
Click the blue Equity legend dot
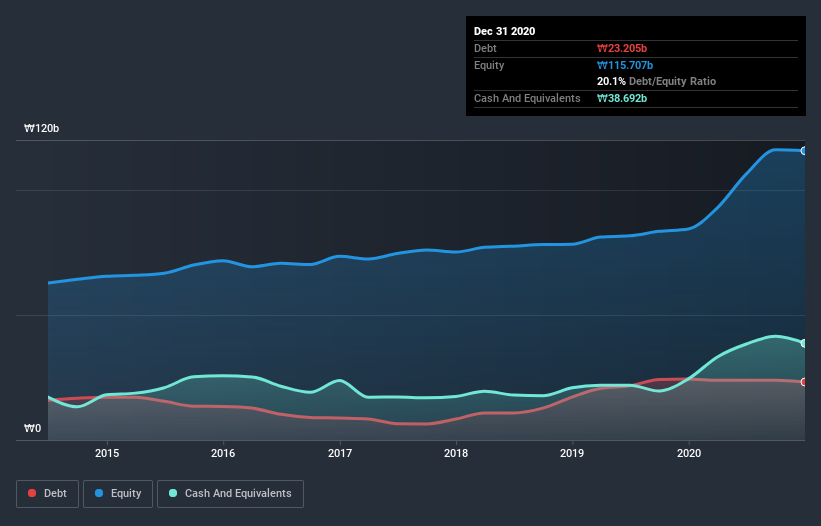[99, 493]
